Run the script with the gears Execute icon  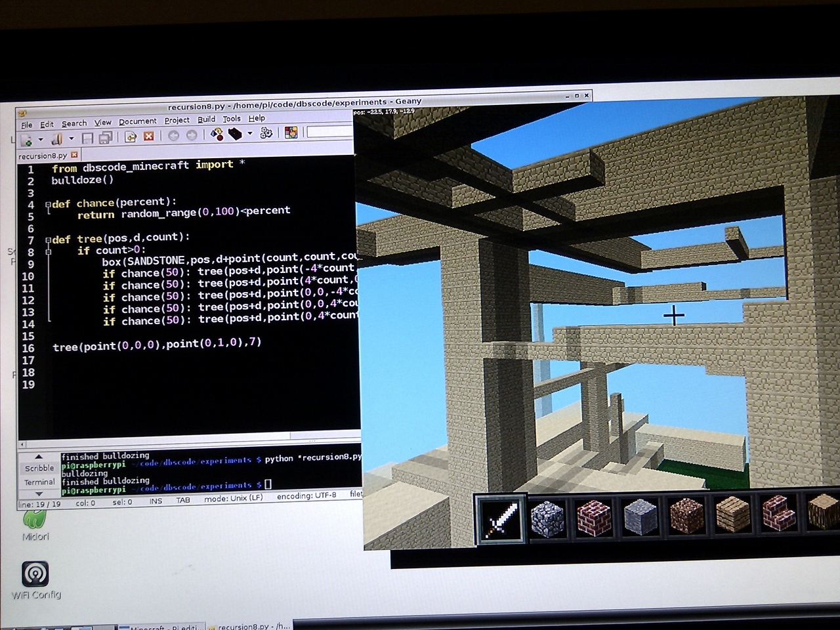266,133
